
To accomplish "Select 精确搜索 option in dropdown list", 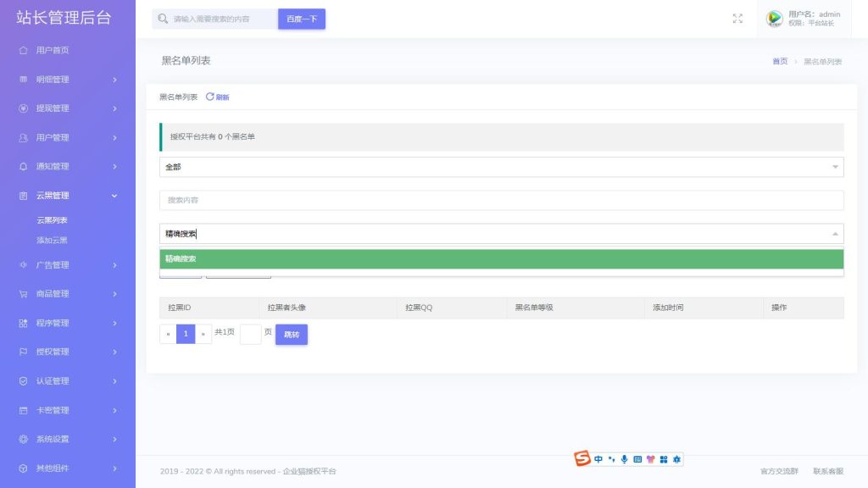I will click(x=501, y=259).
